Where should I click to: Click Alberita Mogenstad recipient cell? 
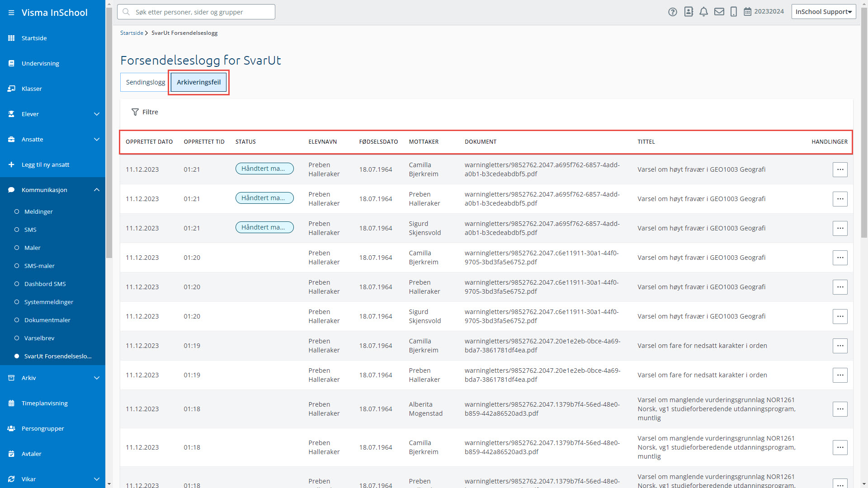click(x=425, y=409)
